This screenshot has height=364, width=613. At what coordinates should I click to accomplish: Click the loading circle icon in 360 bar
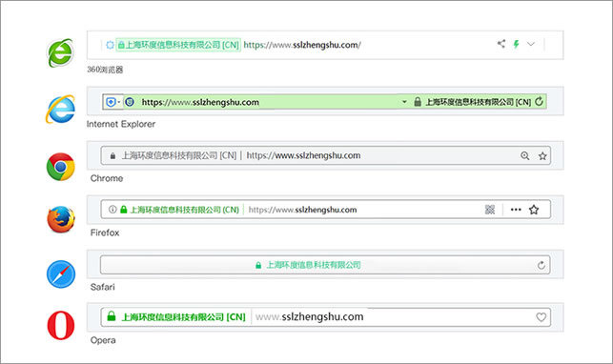tap(110, 45)
